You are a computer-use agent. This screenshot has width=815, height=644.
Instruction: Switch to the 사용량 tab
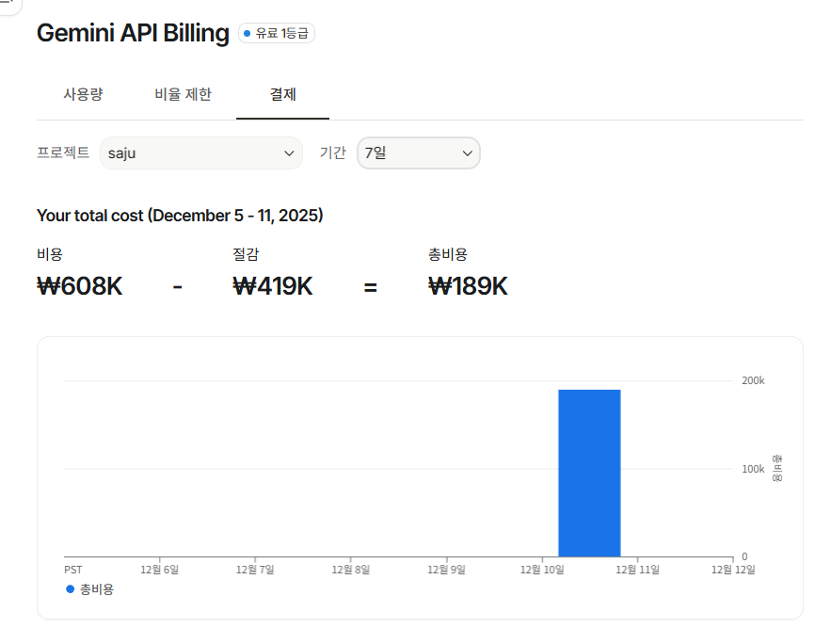tap(83, 94)
